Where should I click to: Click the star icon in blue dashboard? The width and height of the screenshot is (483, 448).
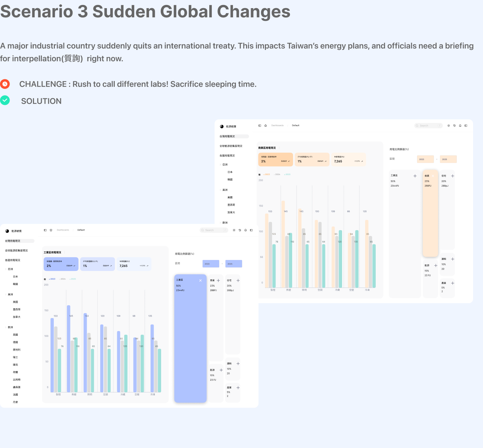51,230
